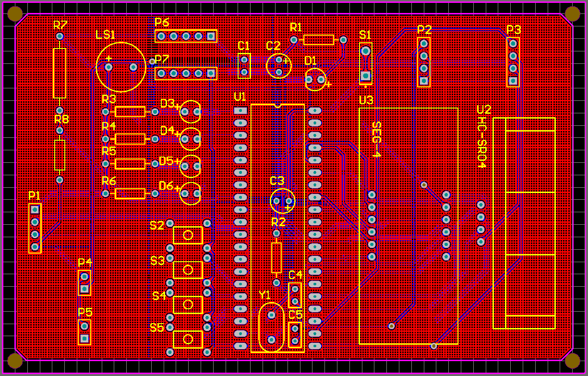Screen dimensions: 588x376
Task: Click resistor R6 body
Action: [130, 194]
